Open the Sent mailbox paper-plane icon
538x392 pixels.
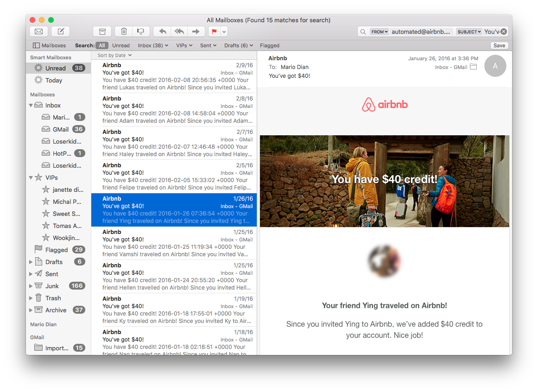point(38,274)
